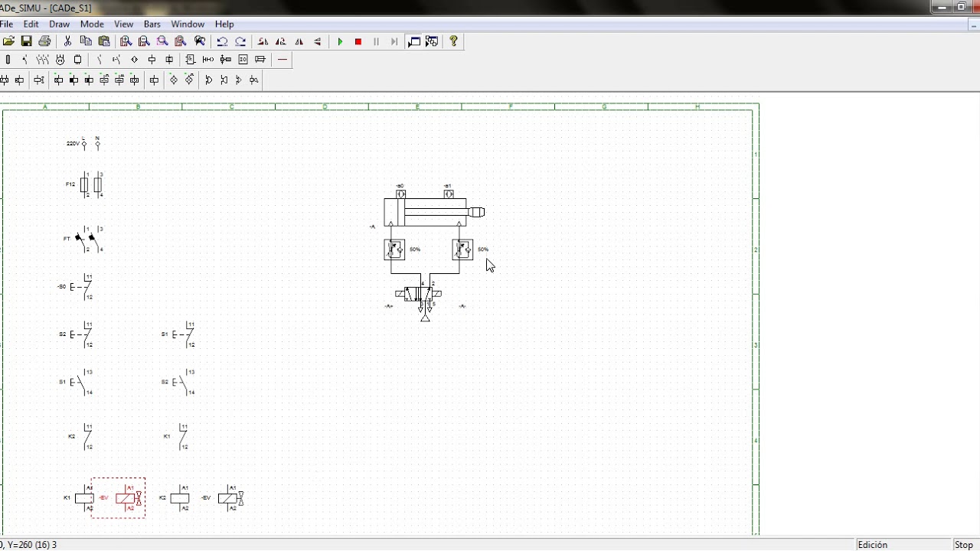Viewport: 980px width, 551px height.
Task: Stop the simulation with the red square
Action: coord(358,41)
